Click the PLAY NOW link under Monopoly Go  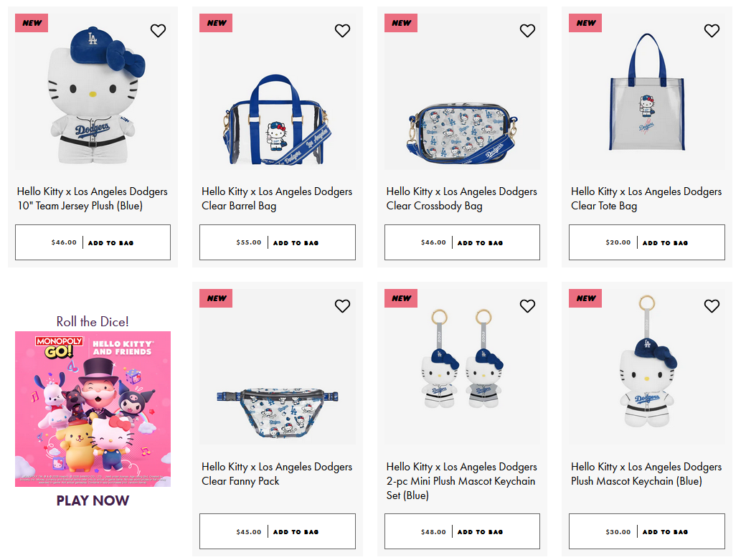[93, 500]
